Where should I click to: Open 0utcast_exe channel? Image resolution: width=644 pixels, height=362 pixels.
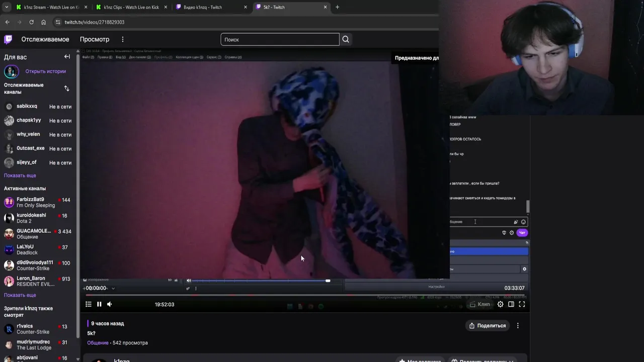pos(38,149)
